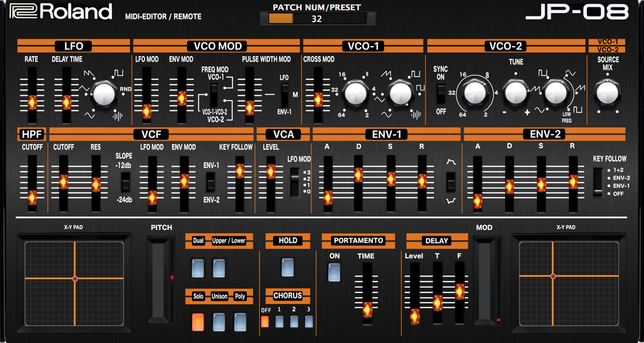
Task: Click the PULSE WIDTH MOD slider
Action: pyautogui.click(x=250, y=95)
